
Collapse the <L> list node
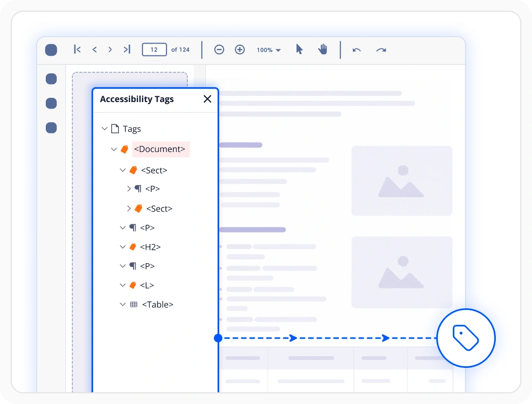coord(123,285)
